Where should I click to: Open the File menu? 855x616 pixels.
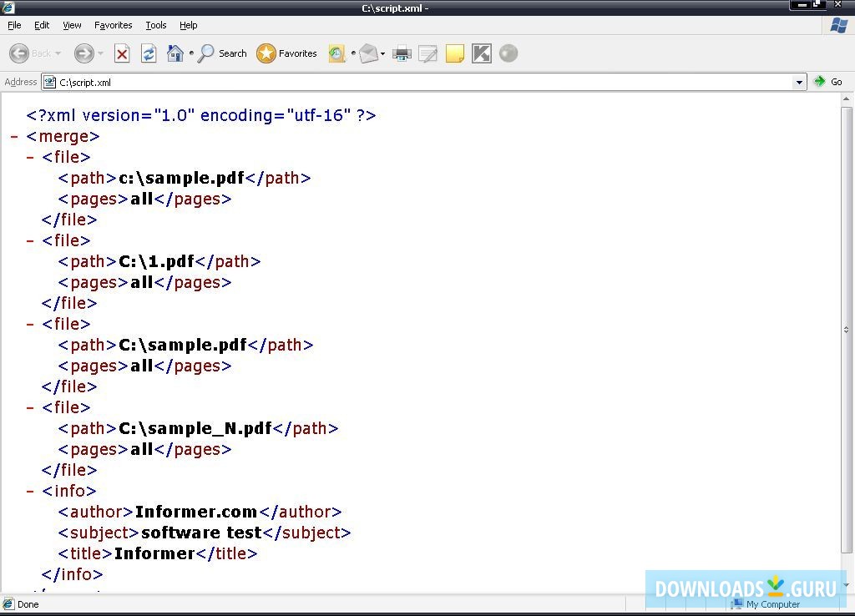point(13,25)
